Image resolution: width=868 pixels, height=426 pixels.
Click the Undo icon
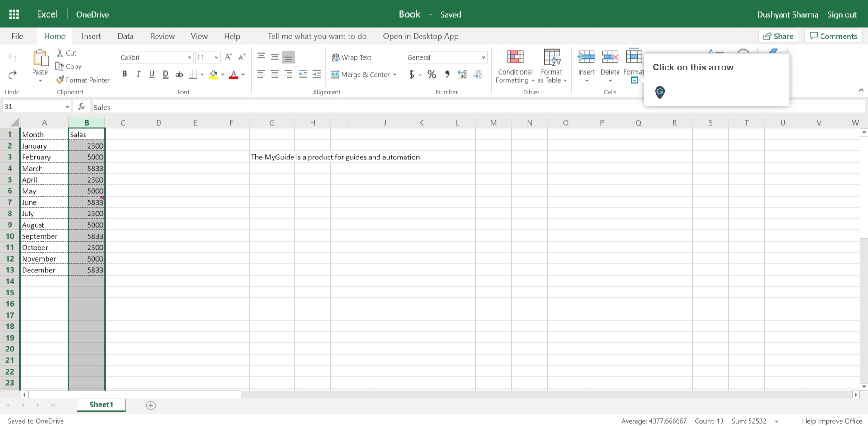[x=12, y=58]
